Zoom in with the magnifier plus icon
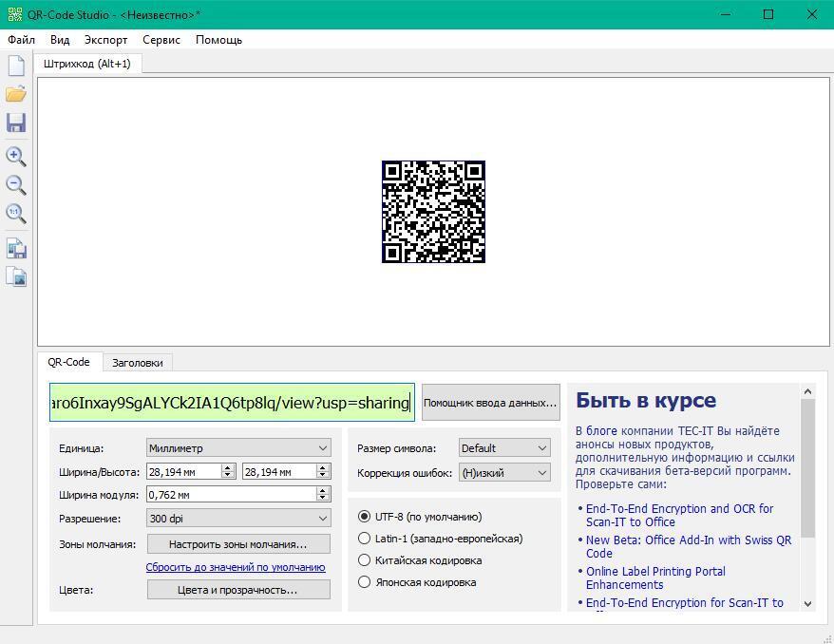 pyautogui.click(x=16, y=156)
